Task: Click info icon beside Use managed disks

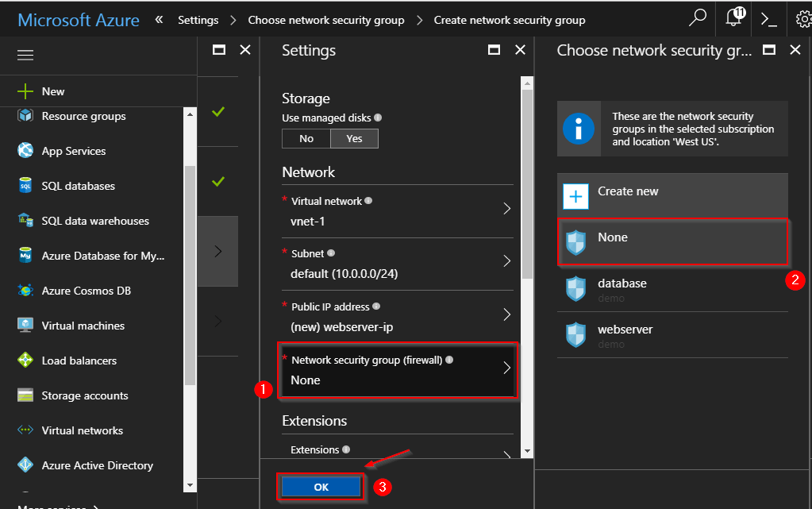Action: click(378, 118)
